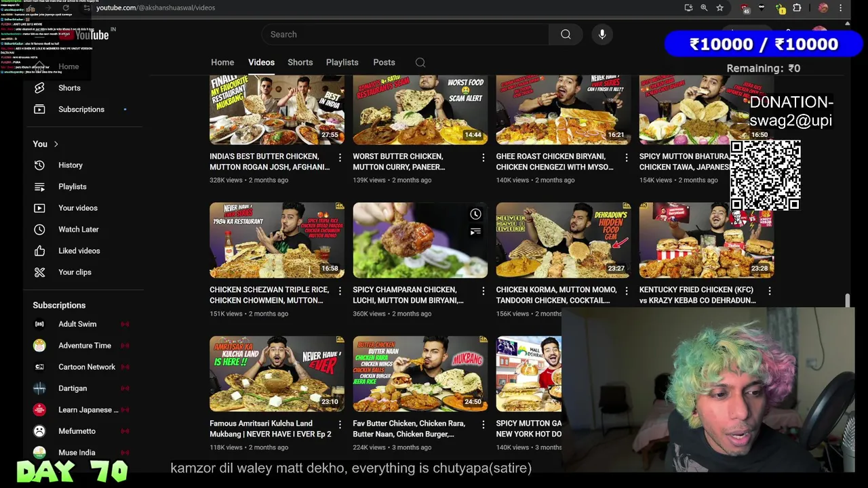Open Mefumetto channel avatar
This screenshot has height=488, width=868.
[39, 431]
